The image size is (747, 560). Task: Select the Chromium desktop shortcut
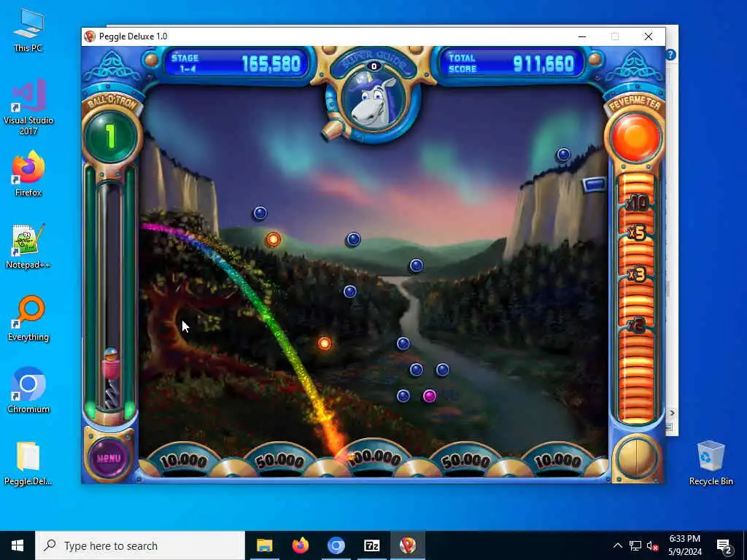(28, 391)
